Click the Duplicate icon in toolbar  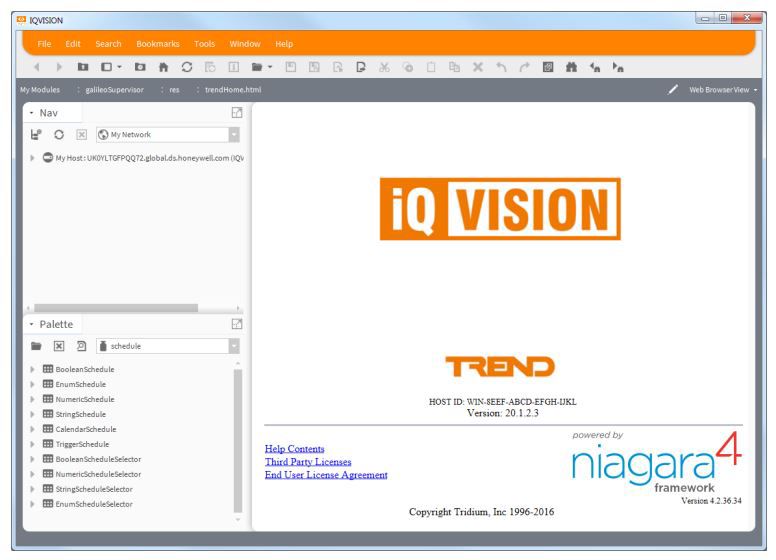(454, 67)
